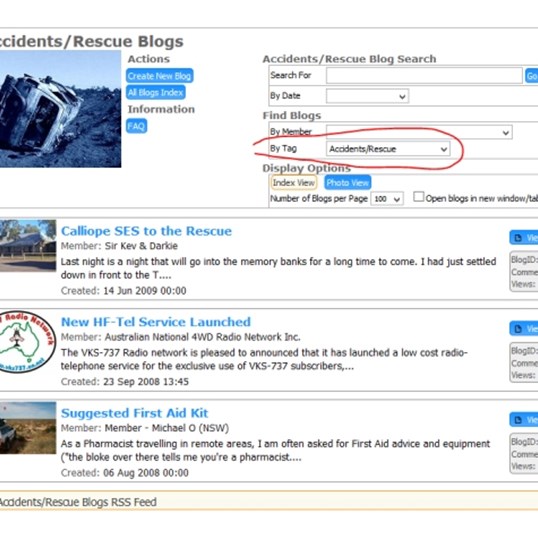Open Suggested First Aid Kit blog
538x538 pixels.
pyautogui.click(x=134, y=413)
